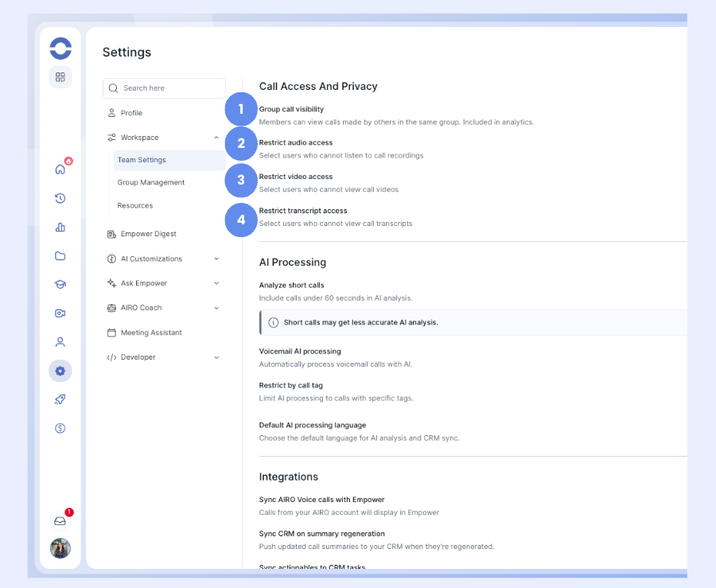
Task: Open the folder icon in sidebar
Action: [x=60, y=255]
